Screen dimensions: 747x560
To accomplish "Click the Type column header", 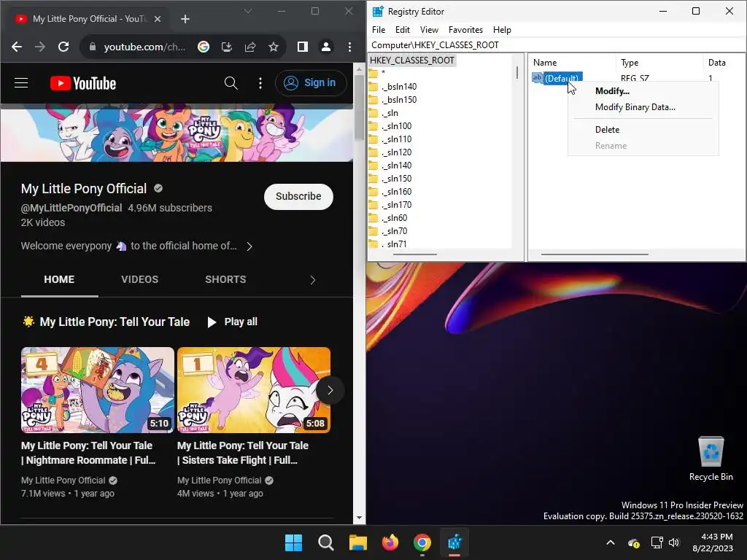I will pos(659,63).
